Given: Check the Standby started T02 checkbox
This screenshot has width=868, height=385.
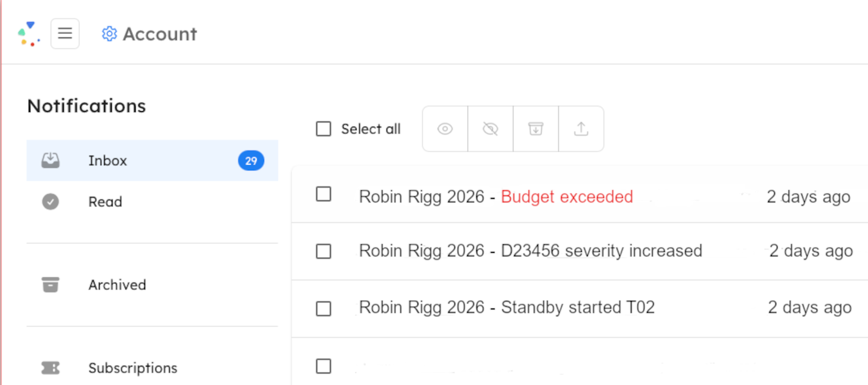Looking at the screenshot, I should (x=324, y=309).
